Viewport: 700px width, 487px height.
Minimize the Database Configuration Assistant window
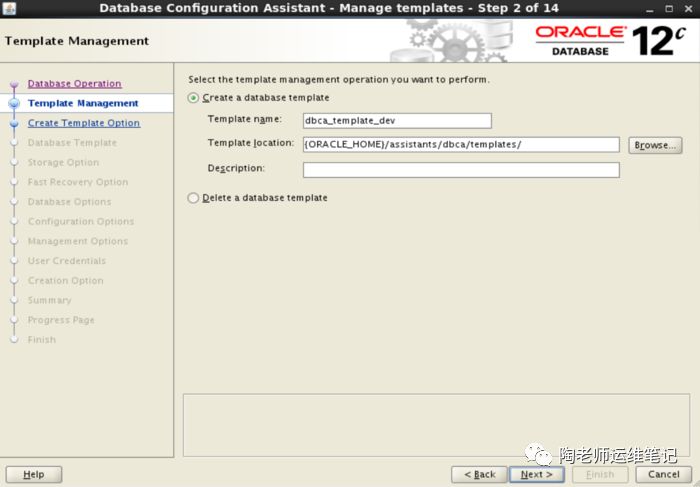(649, 9)
